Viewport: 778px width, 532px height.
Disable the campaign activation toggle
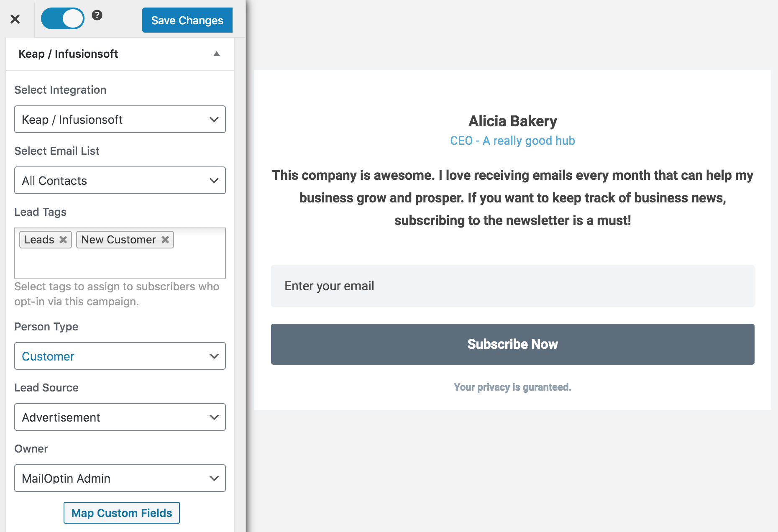pyautogui.click(x=63, y=18)
